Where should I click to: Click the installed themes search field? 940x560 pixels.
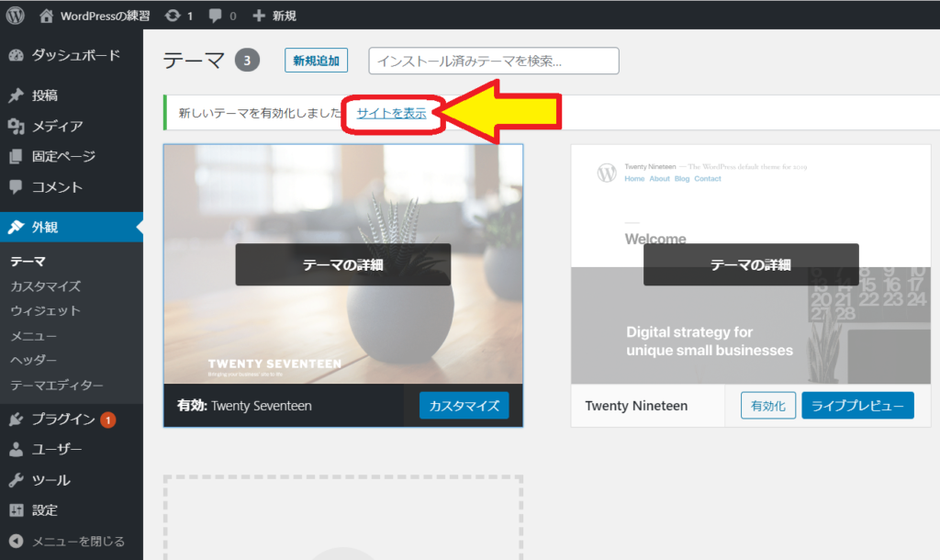click(493, 62)
